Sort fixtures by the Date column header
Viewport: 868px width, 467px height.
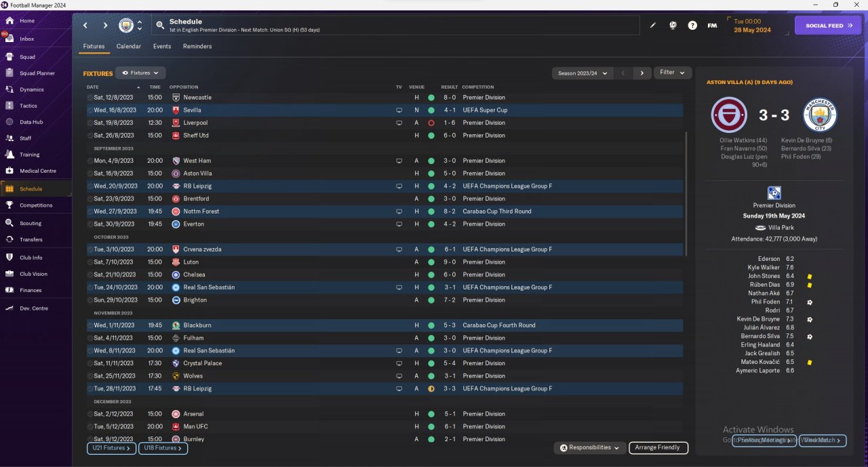point(93,87)
